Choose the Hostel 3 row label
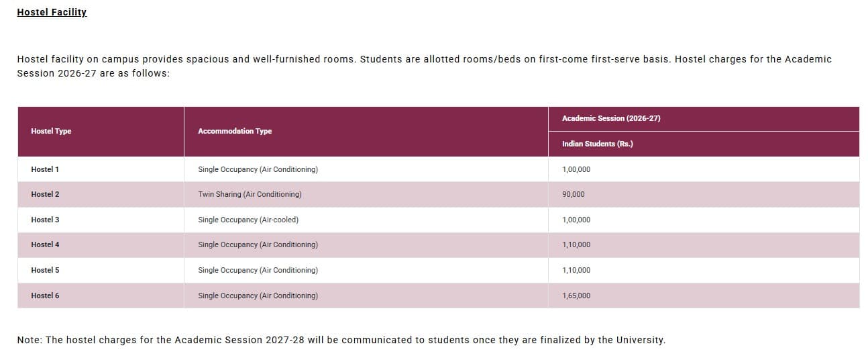The image size is (868, 358). [x=45, y=220]
